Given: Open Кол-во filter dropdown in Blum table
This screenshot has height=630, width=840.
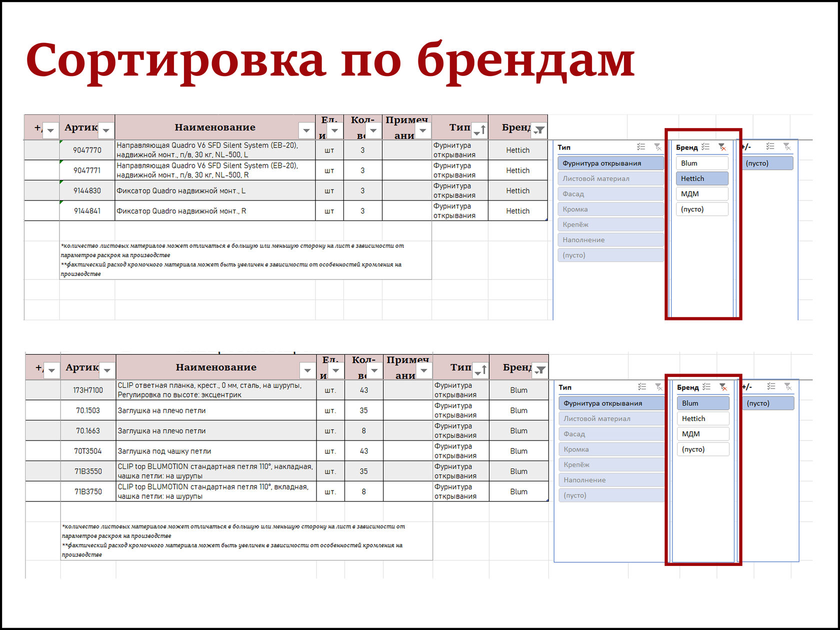Looking at the screenshot, I should coord(374,370).
